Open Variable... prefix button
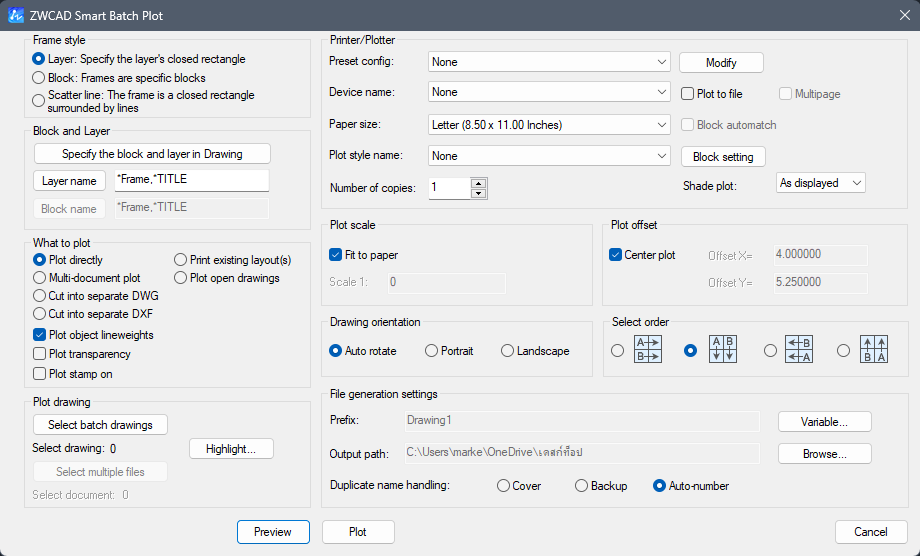The width and height of the screenshot is (920, 556). click(824, 422)
